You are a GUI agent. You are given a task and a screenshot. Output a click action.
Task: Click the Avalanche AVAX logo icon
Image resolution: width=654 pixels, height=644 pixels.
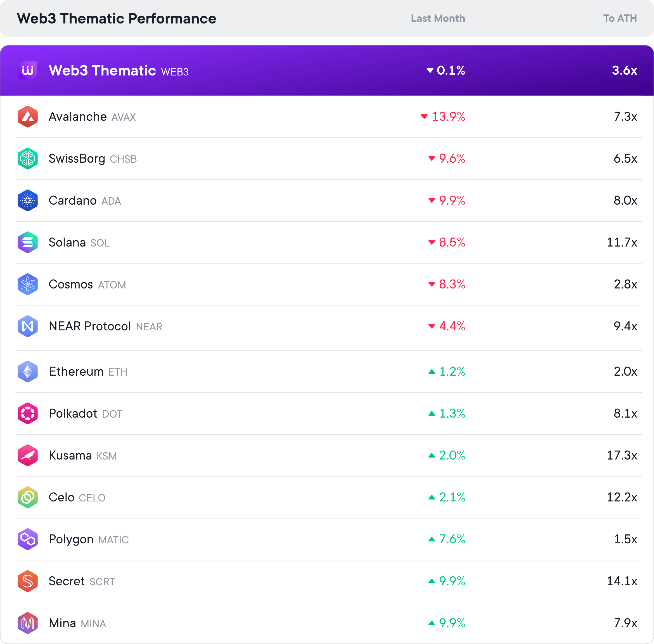(27, 117)
